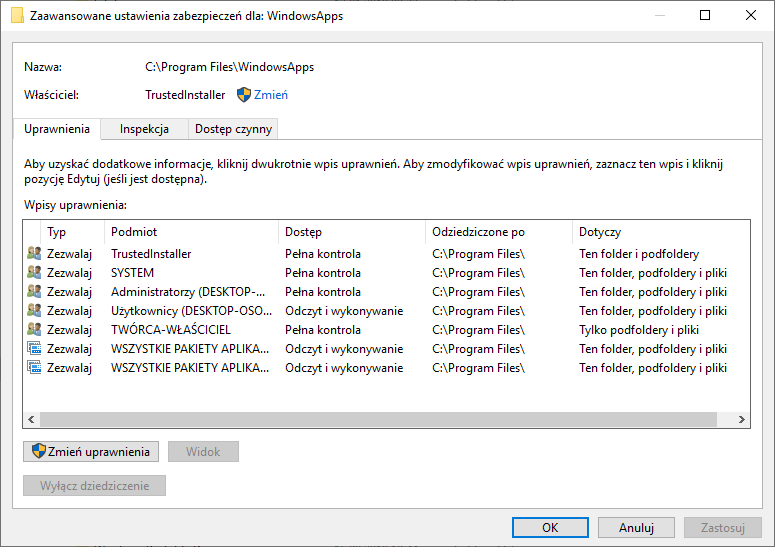The height and width of the screenshot is (547, 775).
Task: Click the horizontal scrollbar thumb in the permissions list
Action: [379, 420]
